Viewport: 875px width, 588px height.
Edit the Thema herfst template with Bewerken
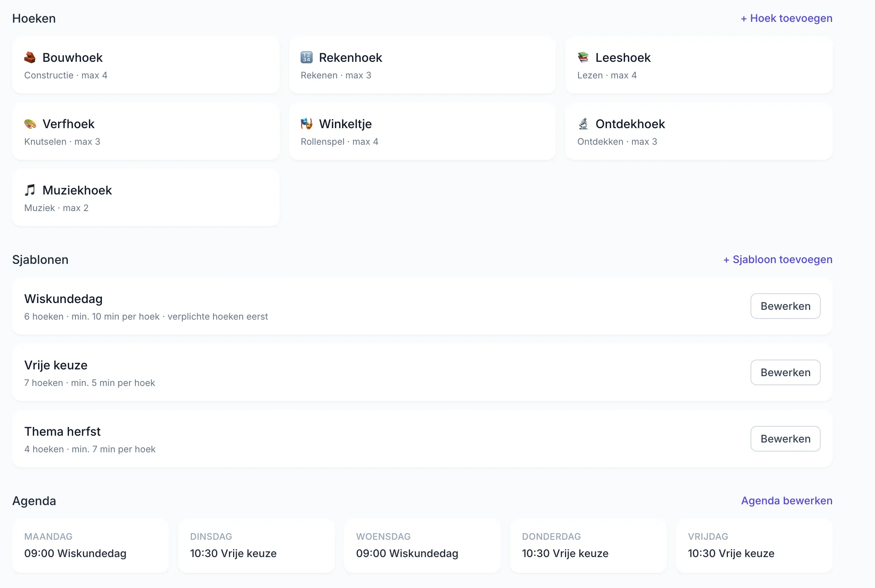click(x=785, y=439)
